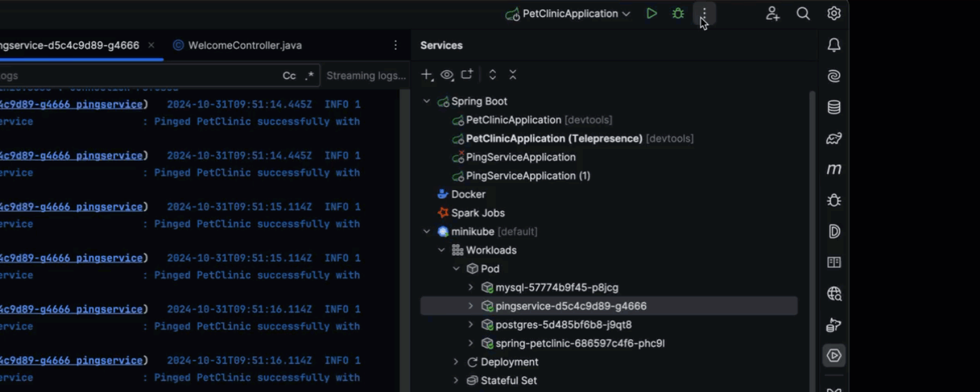Click the 'Streaming logs...' status text
This screenshot has width=980, height=392.
point(366,76)
